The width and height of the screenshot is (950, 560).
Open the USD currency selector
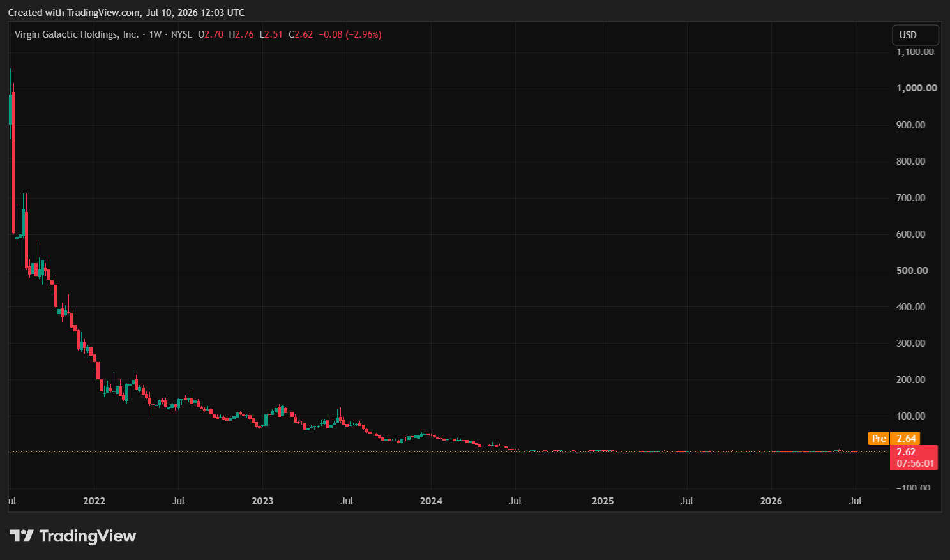(916, 35)
